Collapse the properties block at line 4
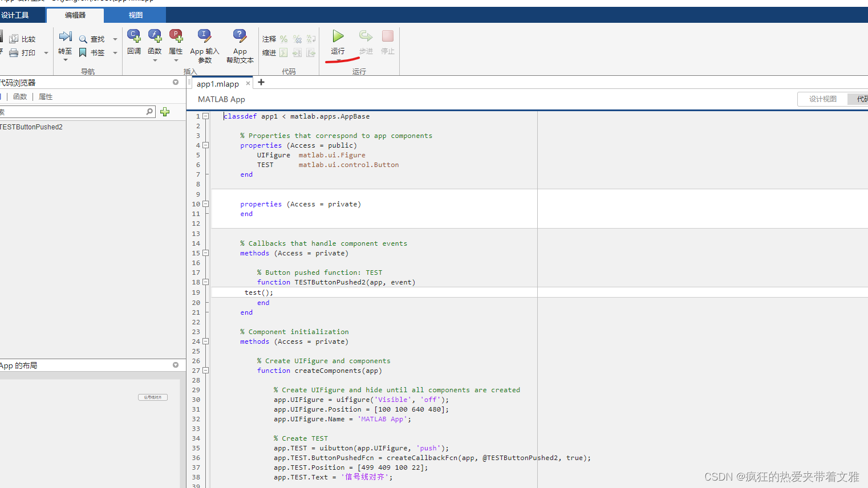This screenshot has width=868, height=488. coord(206,145)
